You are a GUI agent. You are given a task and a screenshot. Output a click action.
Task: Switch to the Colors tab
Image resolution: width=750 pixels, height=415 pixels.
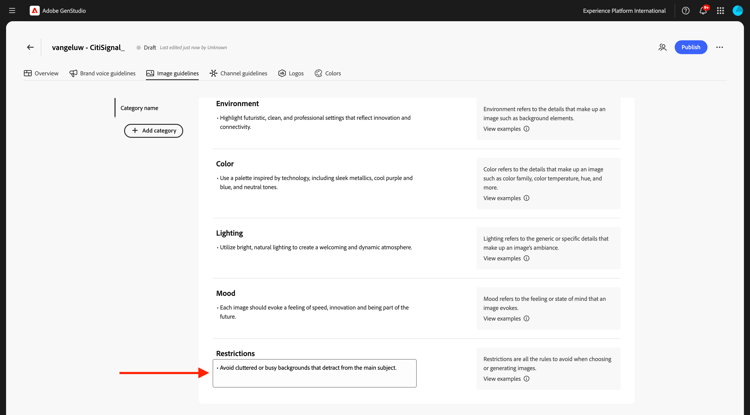click(x=328, y=73)
